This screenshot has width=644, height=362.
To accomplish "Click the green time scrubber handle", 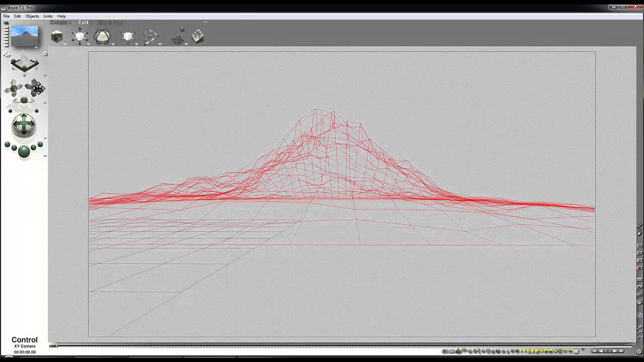I will 53,346.
